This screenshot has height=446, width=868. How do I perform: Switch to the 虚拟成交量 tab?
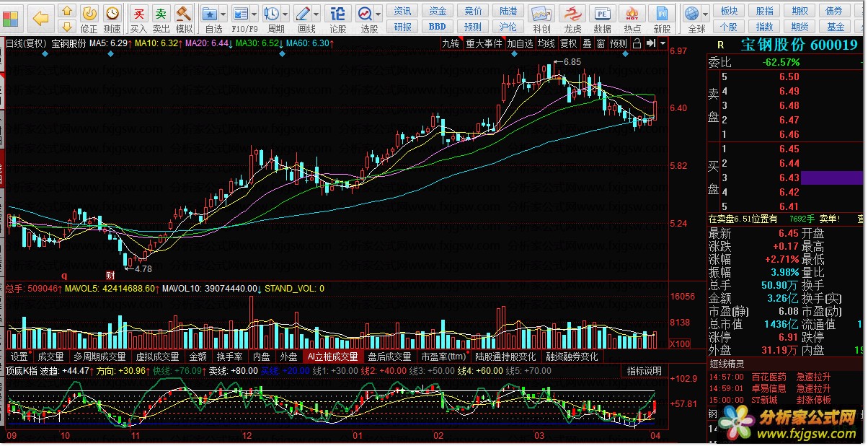[157, 357]
